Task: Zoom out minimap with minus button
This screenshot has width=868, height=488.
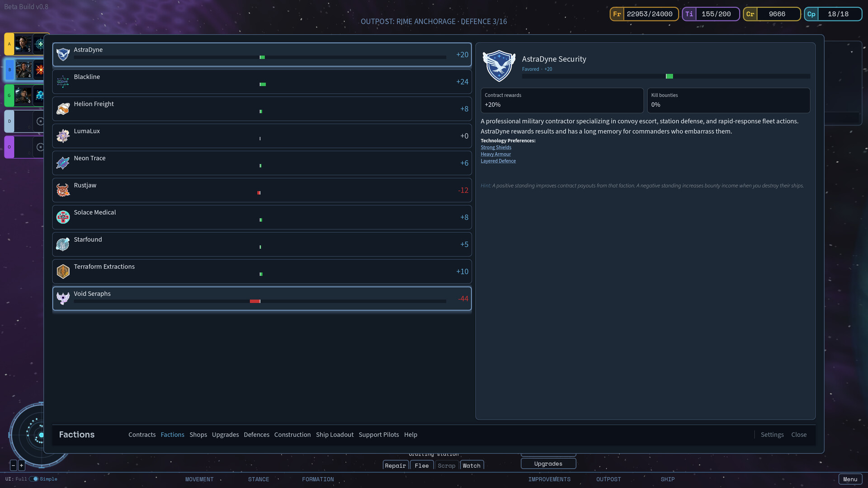Action: click(x=14, y=465)
